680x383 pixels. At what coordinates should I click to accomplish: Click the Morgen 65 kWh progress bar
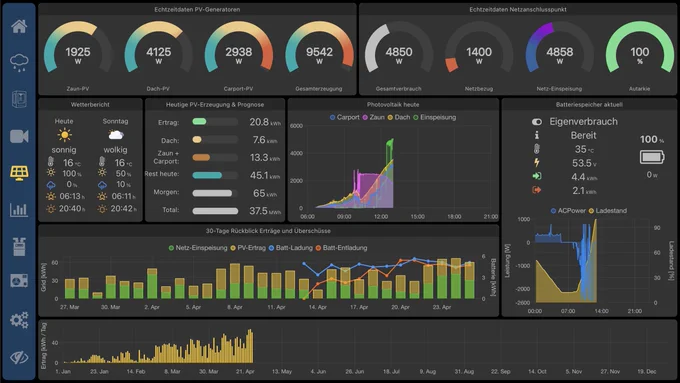click(x=215, y=193)
